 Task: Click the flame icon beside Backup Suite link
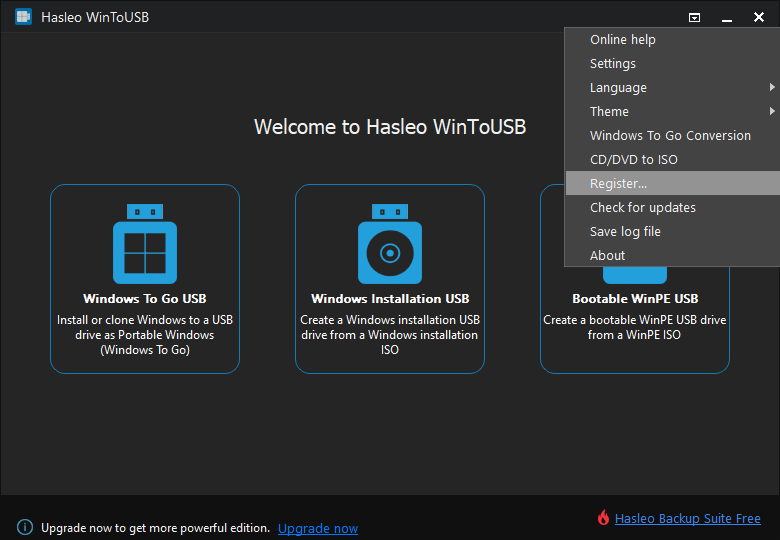pos(603,518)
